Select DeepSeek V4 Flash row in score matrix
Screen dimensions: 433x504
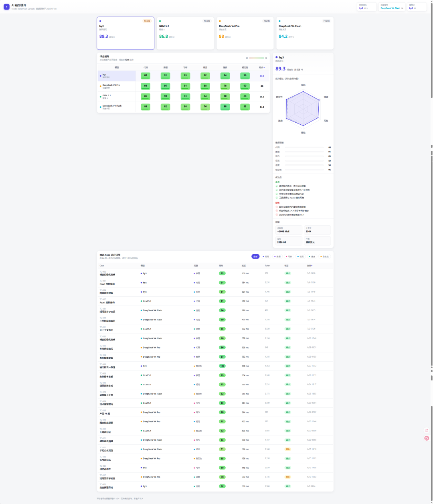(183, 107)
